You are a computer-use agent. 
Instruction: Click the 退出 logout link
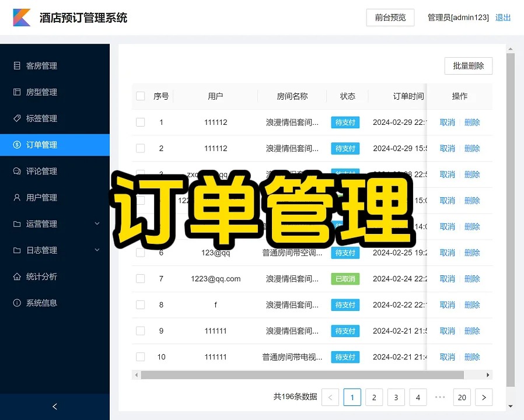point(503,17)
